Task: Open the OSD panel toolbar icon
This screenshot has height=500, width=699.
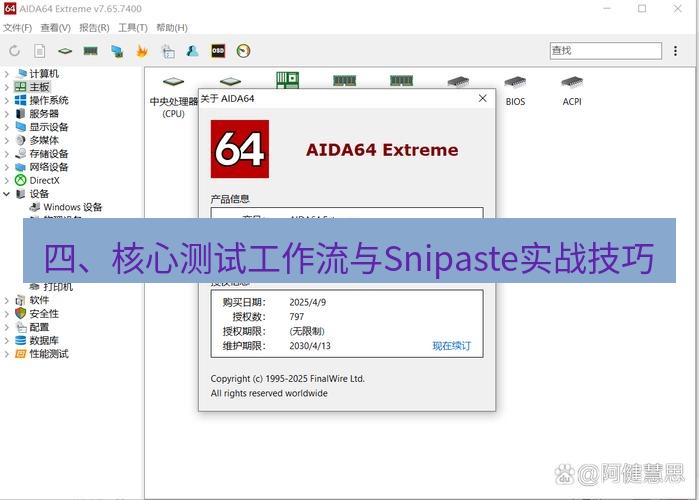Action: point(218,51)
